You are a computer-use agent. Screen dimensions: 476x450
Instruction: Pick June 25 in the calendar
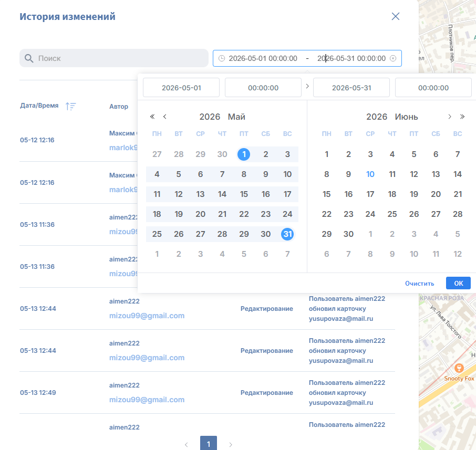tap(392, 214)
